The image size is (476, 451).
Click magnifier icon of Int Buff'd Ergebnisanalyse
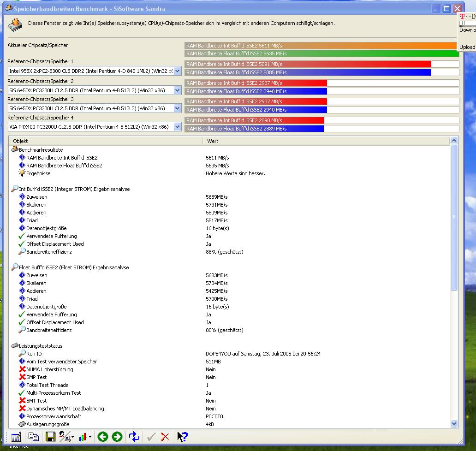15,189
